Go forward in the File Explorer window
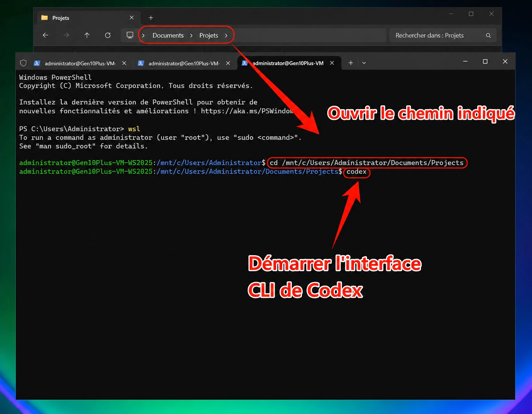This screenshot has width=532, height=414. 66,35
